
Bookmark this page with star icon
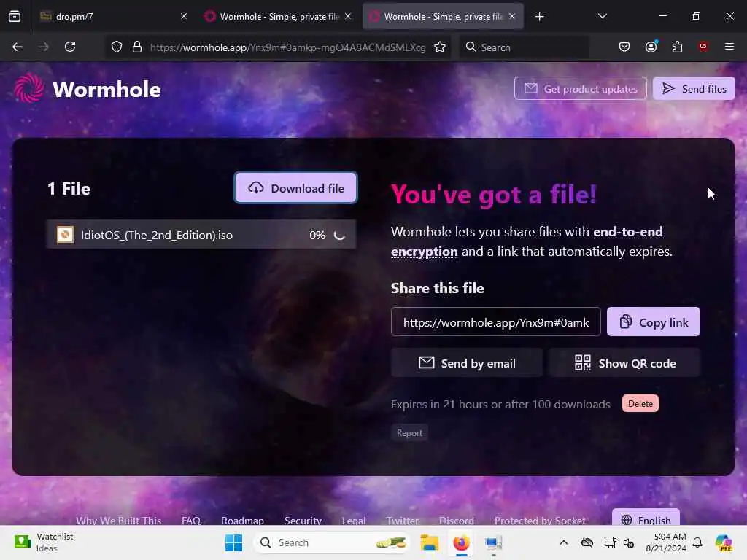(440, 47)
